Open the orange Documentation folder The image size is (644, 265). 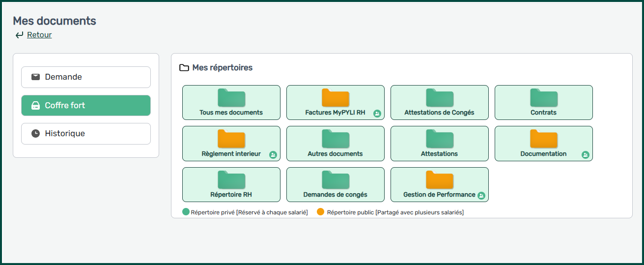(x=543, y=144)
